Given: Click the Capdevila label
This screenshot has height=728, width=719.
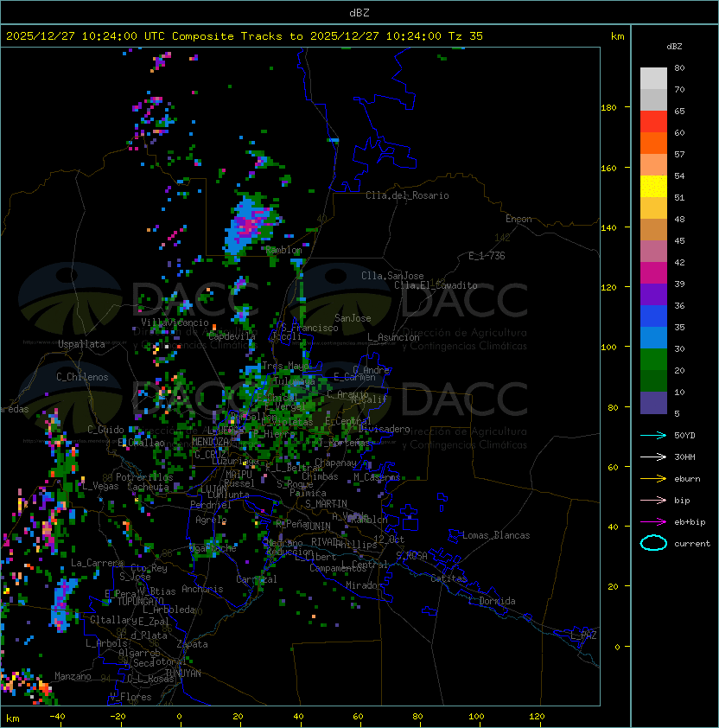Looking at the screenshot, I should pyautogui.click(x=232, y=336).
